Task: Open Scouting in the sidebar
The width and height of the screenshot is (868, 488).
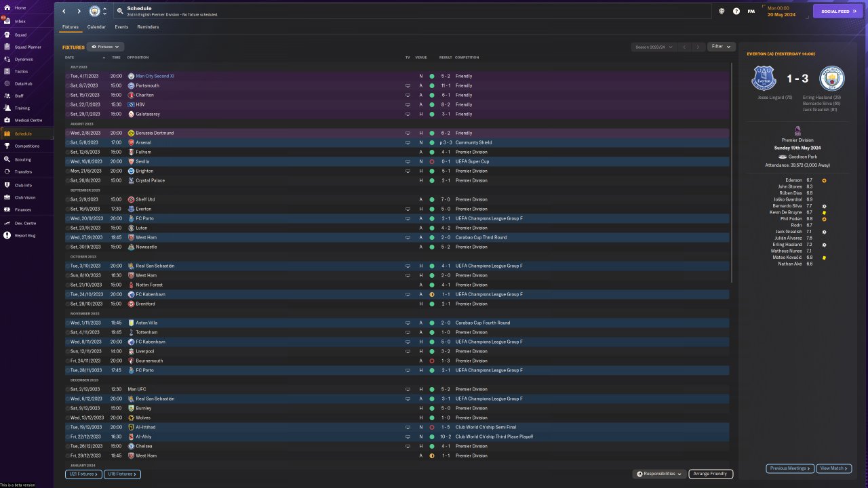Action: pos(27,159)
